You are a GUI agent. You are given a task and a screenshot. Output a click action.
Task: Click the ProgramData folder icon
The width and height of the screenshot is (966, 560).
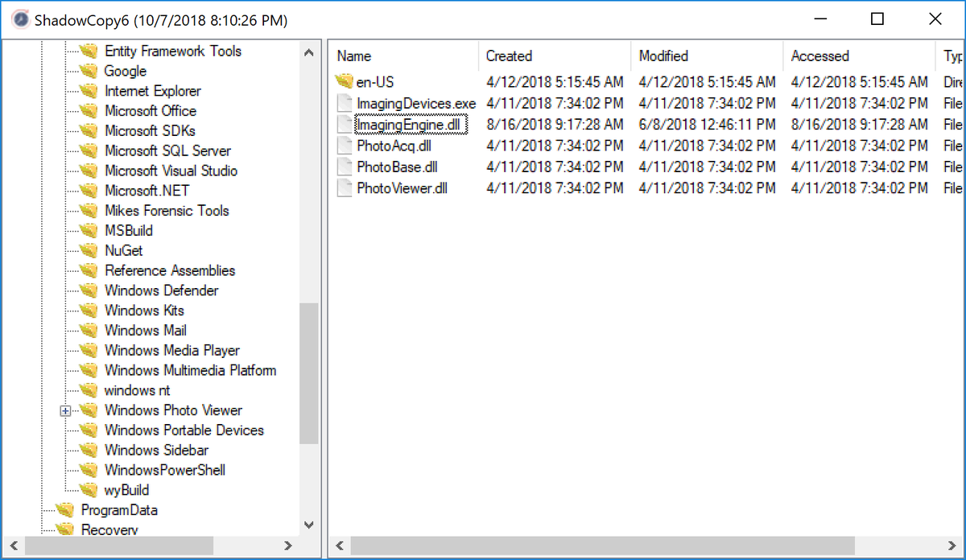point(65,509)
